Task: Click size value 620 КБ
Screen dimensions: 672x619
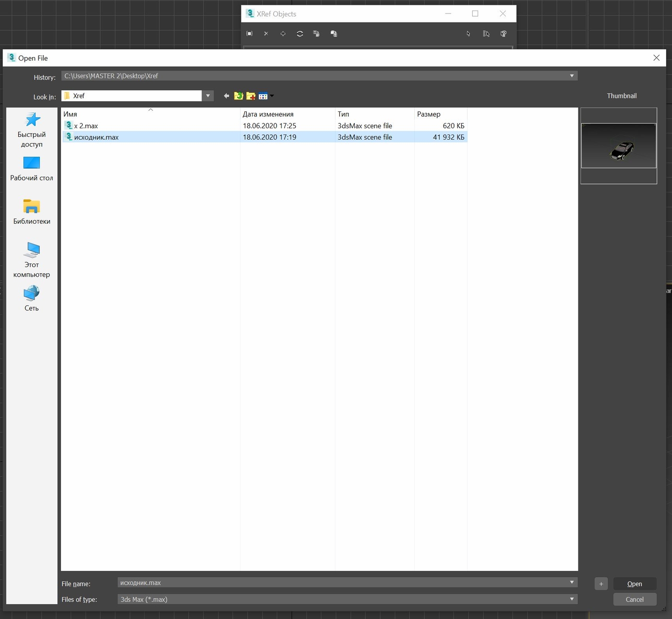Action: [454, 126]
